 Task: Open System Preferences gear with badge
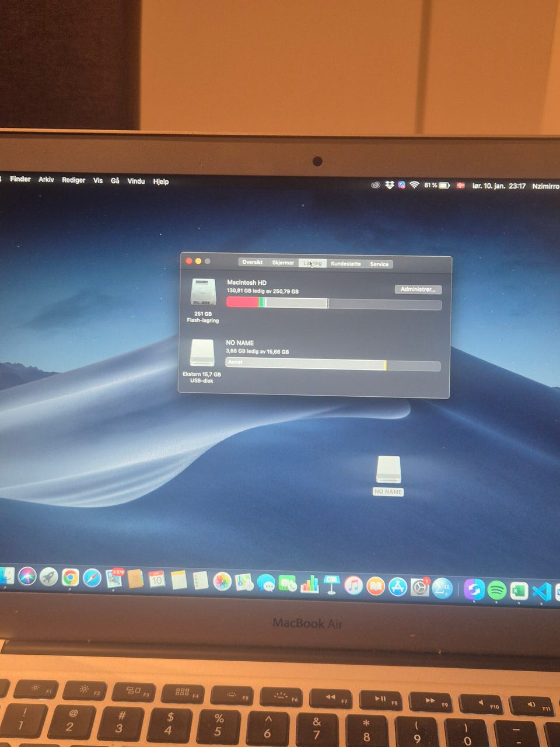420,587
